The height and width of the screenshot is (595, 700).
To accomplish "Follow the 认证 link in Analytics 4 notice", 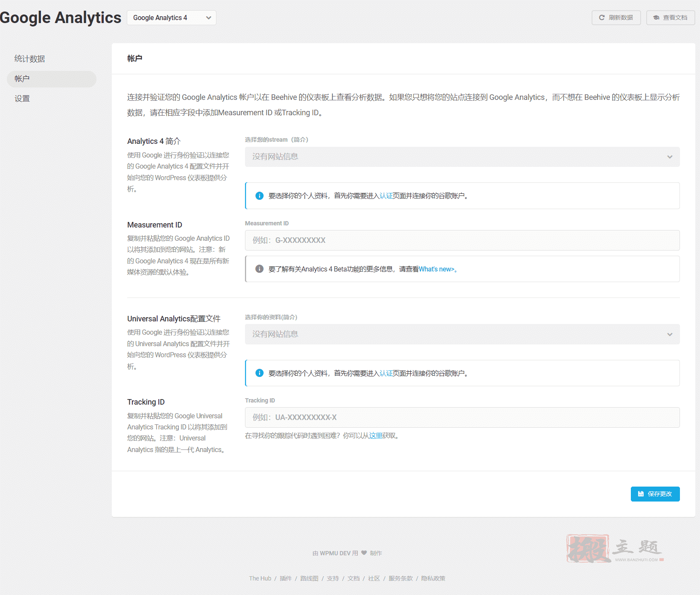I will (x=386, y=196).
